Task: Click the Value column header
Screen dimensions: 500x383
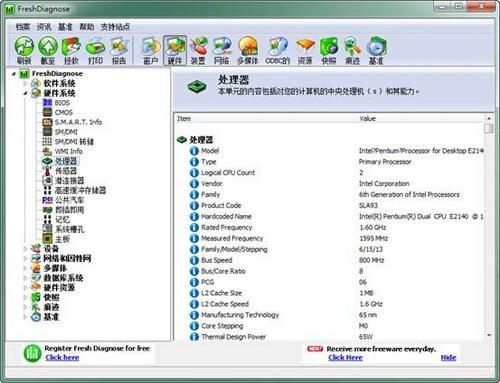Action: tap(420, 119)
